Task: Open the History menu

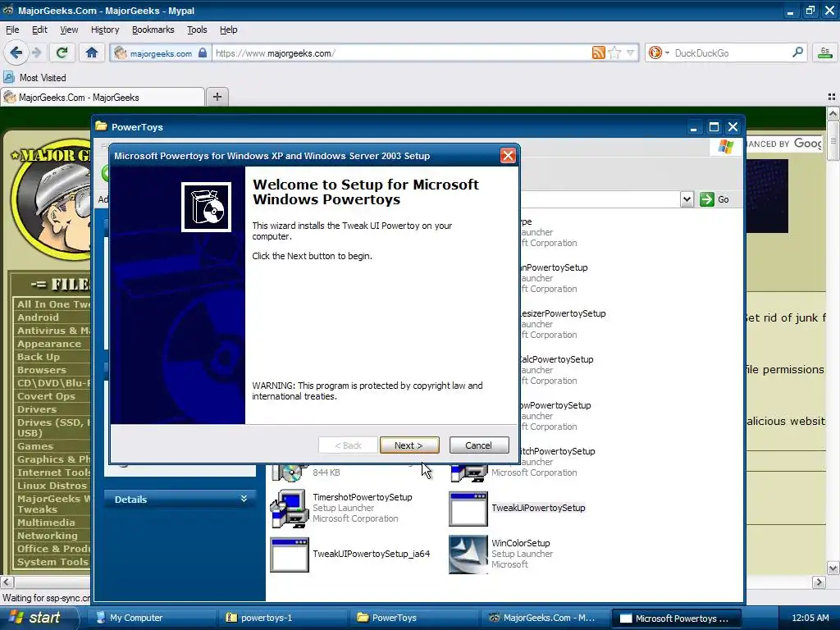Action: pos(105,30)
